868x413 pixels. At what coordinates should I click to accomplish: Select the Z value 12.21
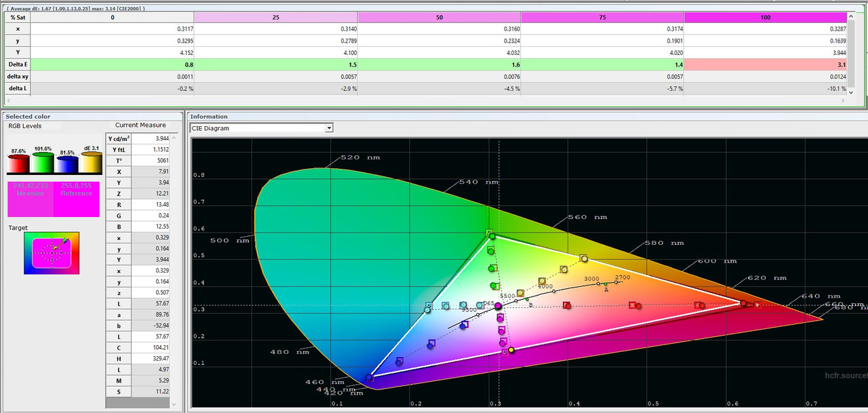[x=150, y=194]
